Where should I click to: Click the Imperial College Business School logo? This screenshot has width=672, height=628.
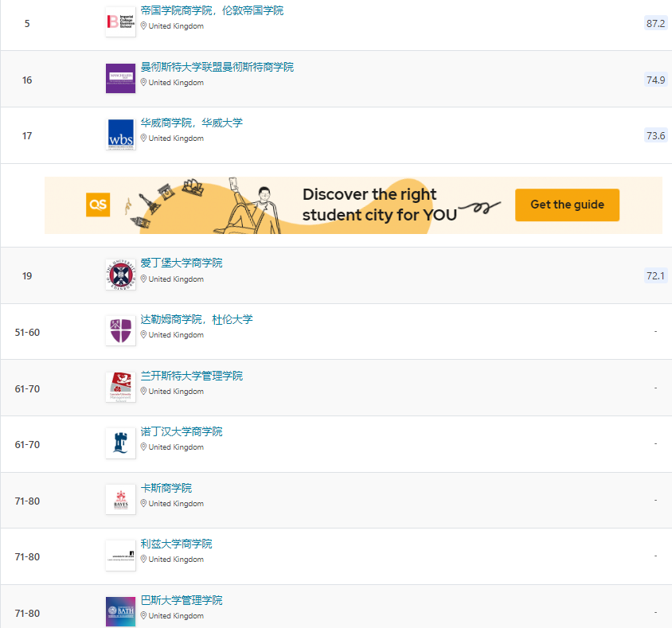coord(120,21)
